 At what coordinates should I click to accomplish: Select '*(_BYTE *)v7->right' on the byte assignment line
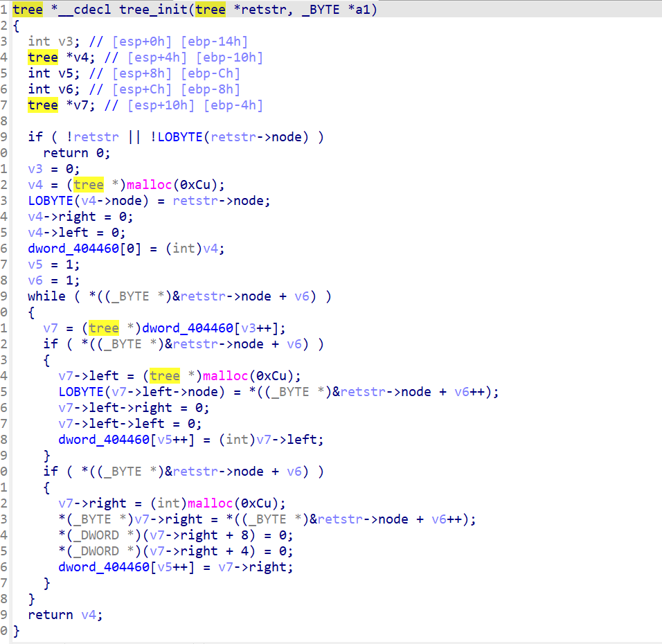tap(130, 519)
